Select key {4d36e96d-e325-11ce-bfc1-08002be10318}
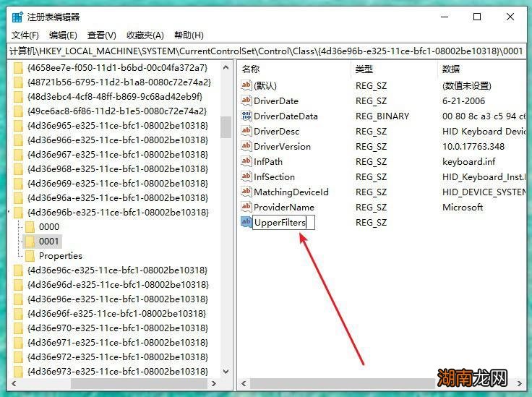This screenshot has width=532, height=397. pyautogui.click(x=118, y=285)
